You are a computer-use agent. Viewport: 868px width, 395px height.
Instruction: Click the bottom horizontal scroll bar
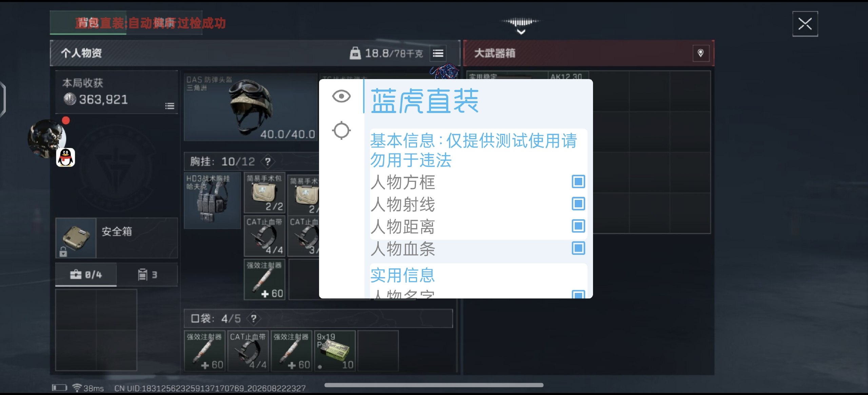coord(434,385)
